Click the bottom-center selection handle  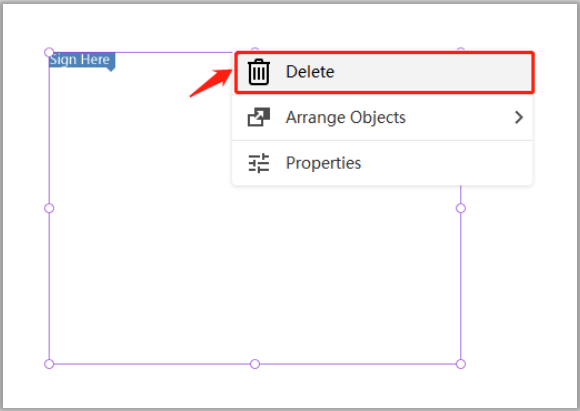click(255, 364)
